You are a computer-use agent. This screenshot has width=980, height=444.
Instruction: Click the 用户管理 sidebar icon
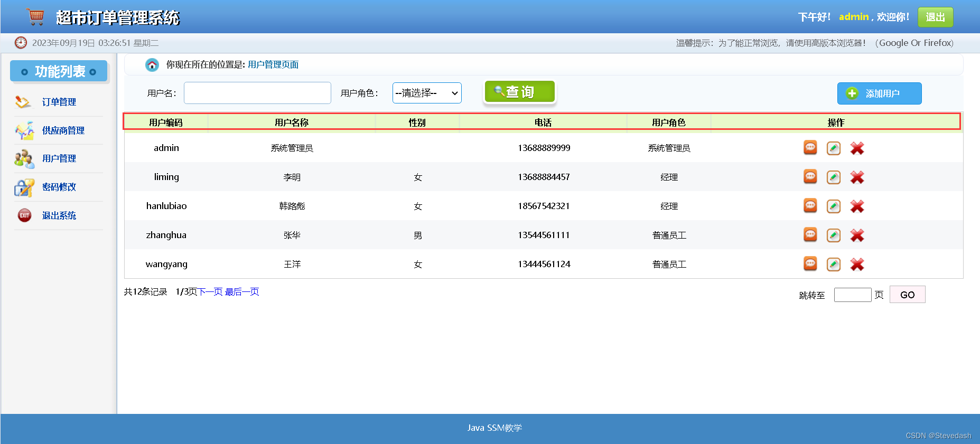[x=24, y=158]
